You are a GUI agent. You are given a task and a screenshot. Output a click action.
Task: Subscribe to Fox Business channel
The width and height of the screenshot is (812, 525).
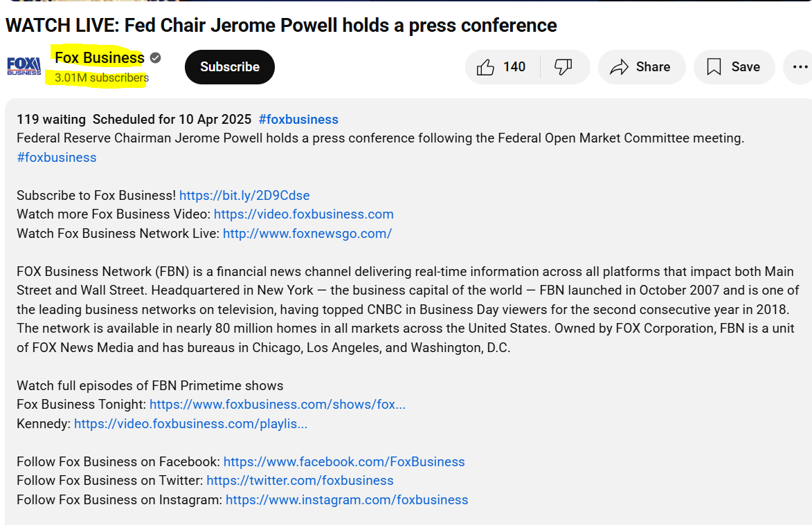(230, 67)
